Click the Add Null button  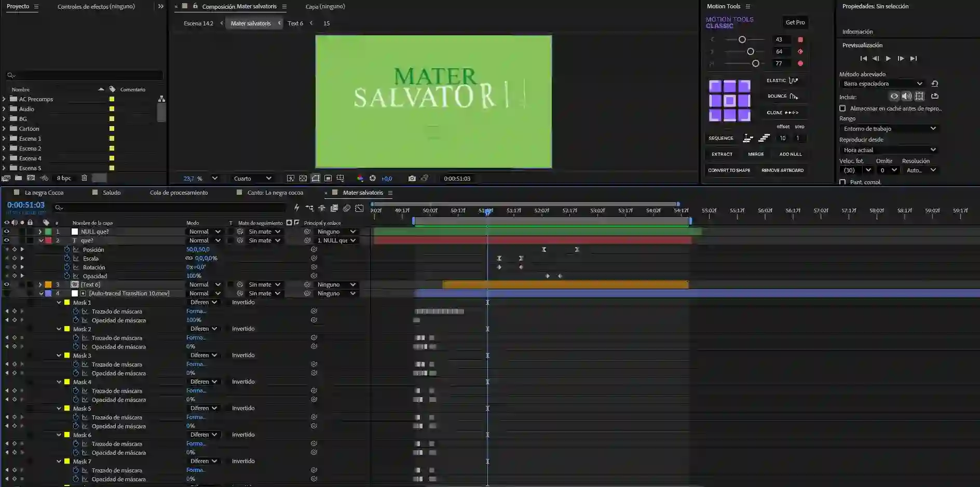[x=791, y=154]
